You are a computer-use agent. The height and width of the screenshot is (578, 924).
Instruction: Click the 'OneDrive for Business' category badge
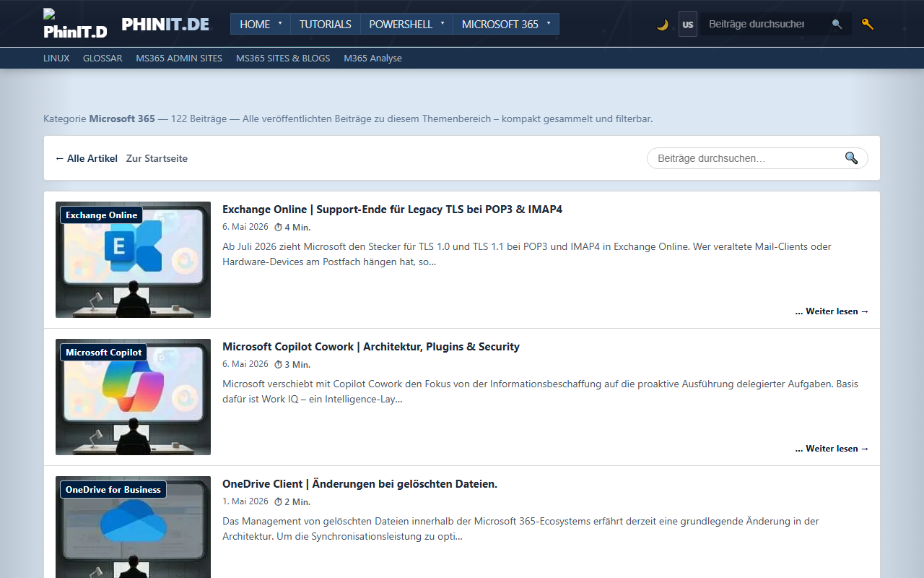113,490
